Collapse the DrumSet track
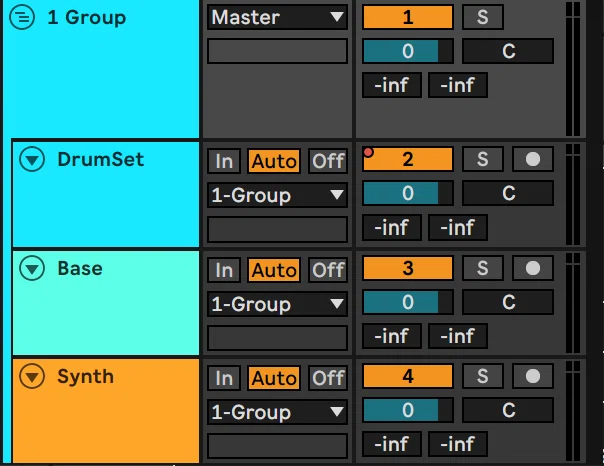Viewport: 604px width, 466px height. 32,159
